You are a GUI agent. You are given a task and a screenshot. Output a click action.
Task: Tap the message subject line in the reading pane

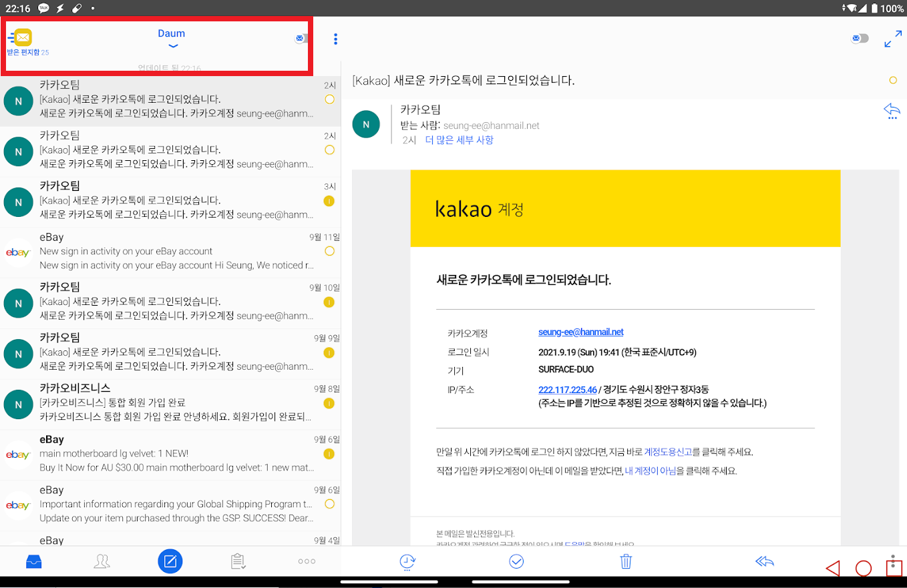click(x=464, y=81)
